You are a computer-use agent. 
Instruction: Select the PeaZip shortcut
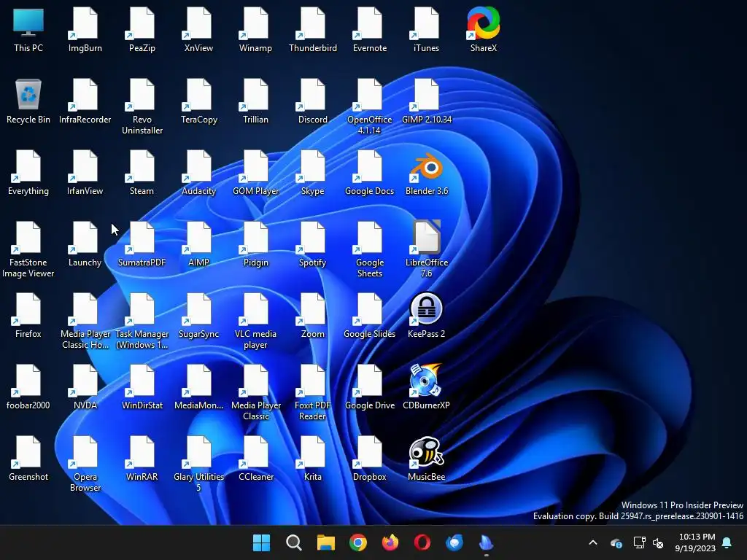pos(142,29)
